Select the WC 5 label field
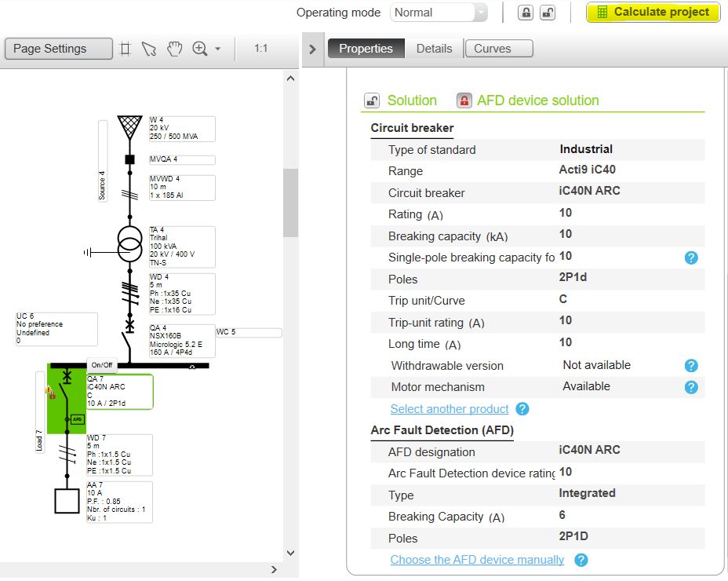This screenshot has width=728, height=581. (249, 333)
